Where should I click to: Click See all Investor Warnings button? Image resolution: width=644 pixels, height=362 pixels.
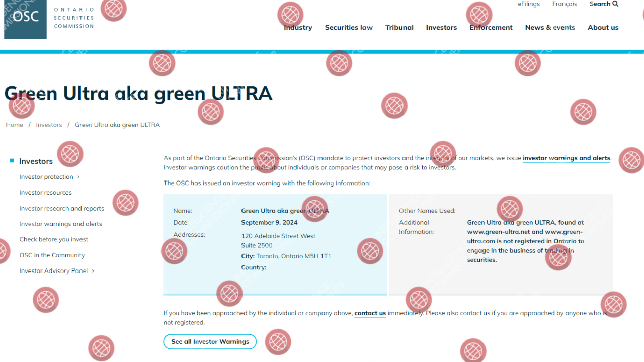click(x=210, y=342)
